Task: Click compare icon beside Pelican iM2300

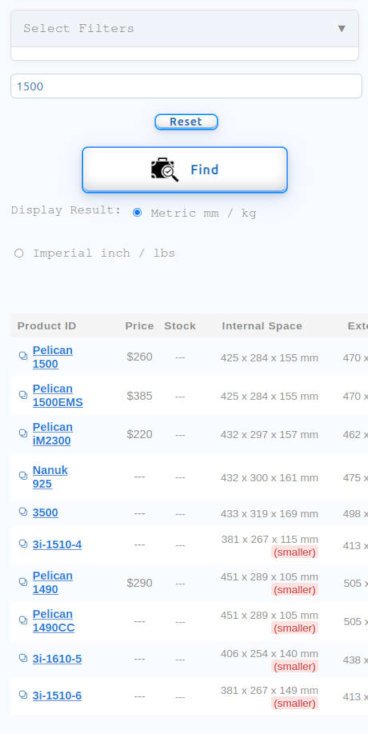Action: 23,433
